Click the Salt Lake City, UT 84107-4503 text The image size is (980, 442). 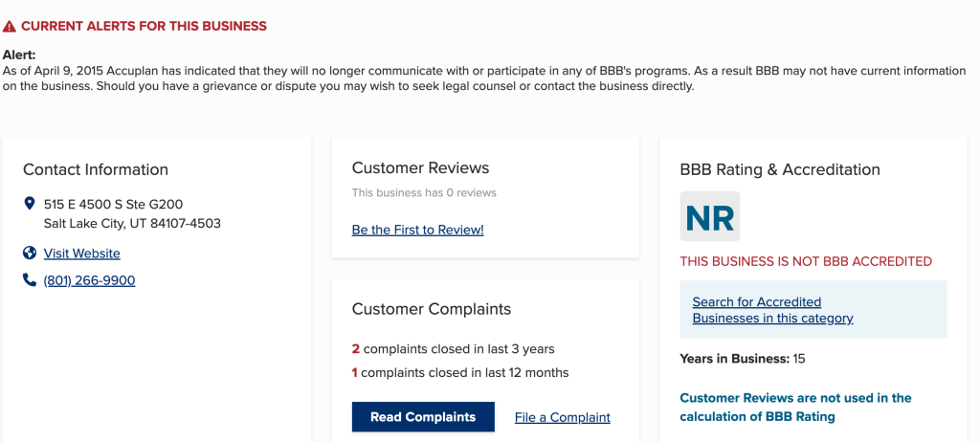pos(132,223)
